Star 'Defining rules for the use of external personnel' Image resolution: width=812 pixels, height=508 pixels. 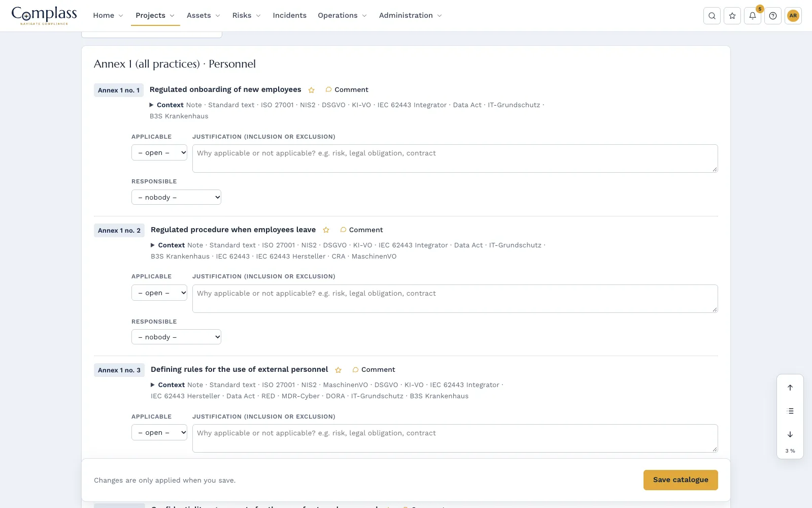coord(339,370)
